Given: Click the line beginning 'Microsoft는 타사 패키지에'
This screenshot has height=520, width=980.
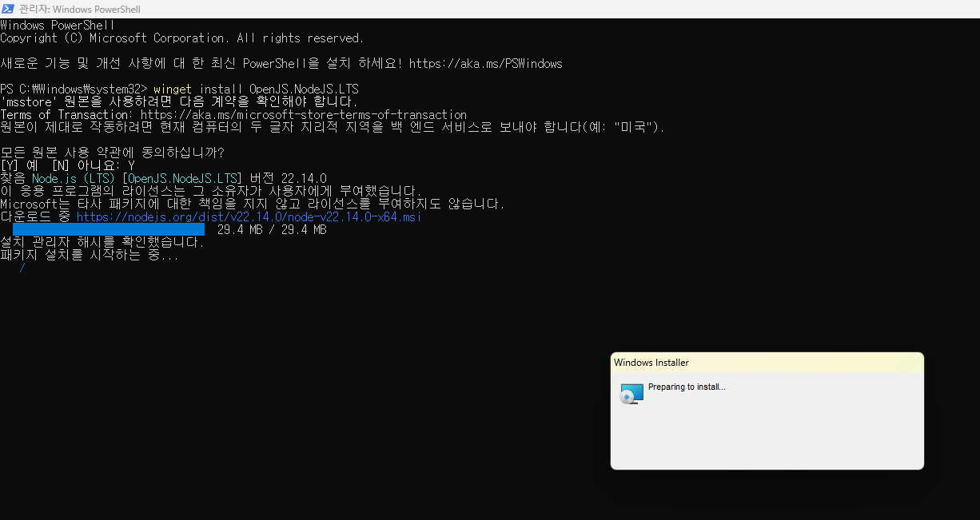Looking at the screenshot, I should (253, 204).
